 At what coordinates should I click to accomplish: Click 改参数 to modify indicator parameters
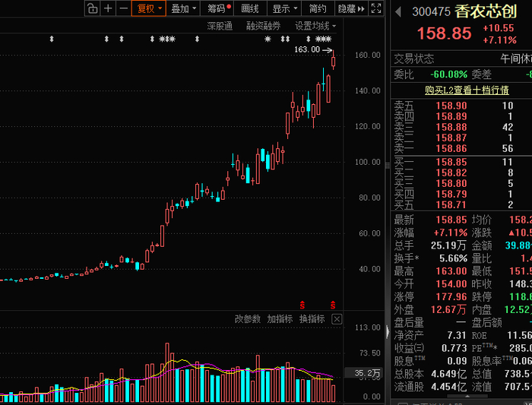[247, 319]
